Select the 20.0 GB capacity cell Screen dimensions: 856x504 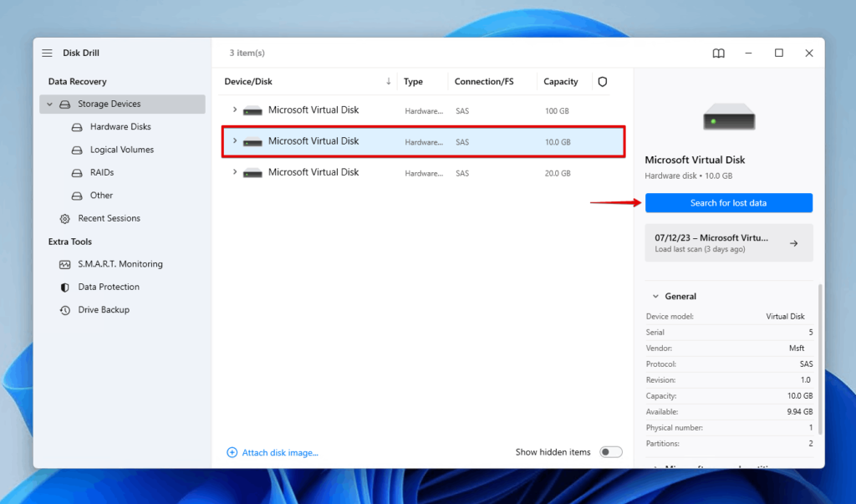558,173
